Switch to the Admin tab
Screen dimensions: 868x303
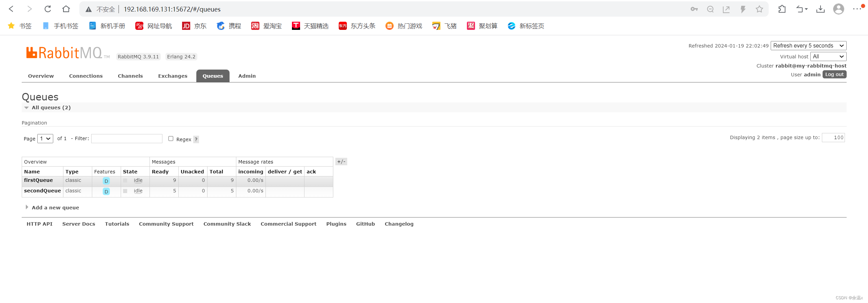pyautogui.click(x=247, y=76)
